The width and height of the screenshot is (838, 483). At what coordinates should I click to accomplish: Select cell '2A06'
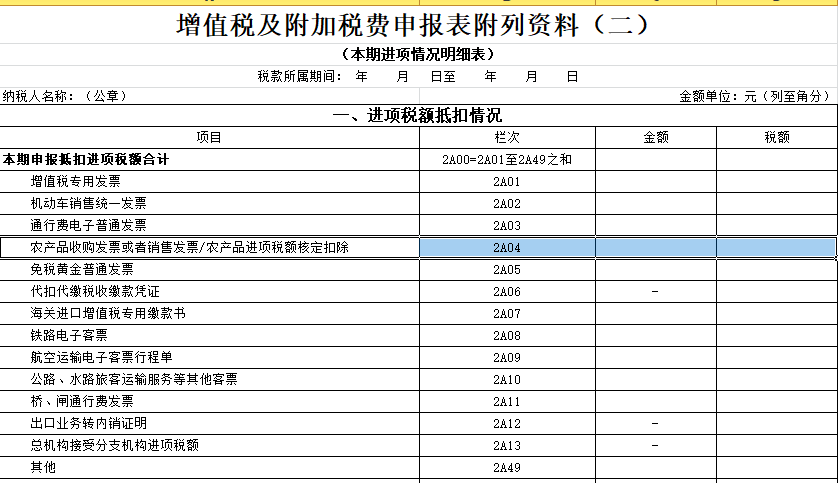(507, 292)
